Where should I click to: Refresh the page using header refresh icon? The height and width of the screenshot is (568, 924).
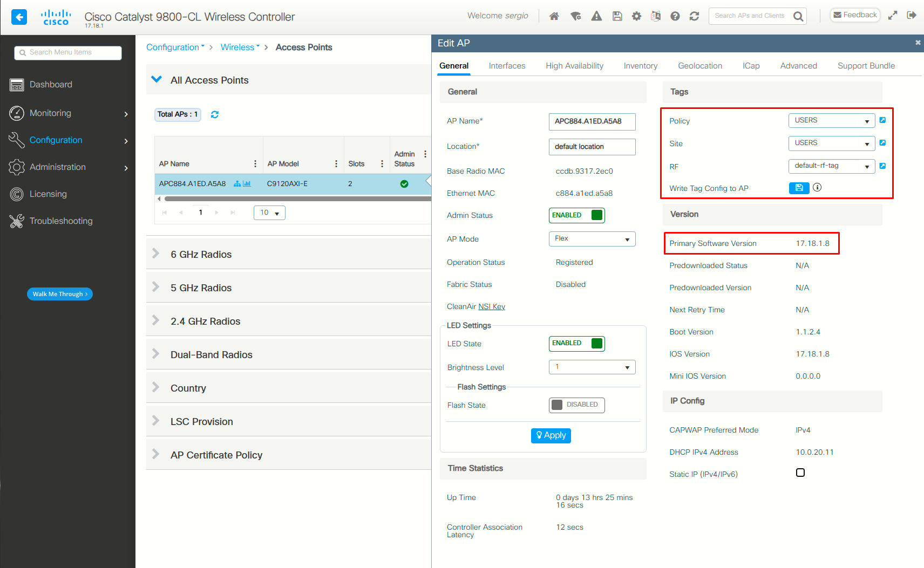pos(695,16)
